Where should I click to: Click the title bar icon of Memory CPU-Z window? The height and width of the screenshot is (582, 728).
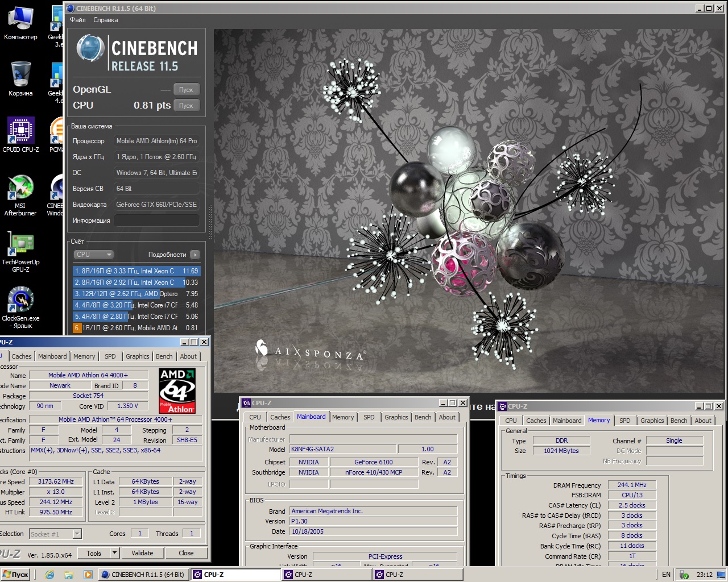point(502,406)
